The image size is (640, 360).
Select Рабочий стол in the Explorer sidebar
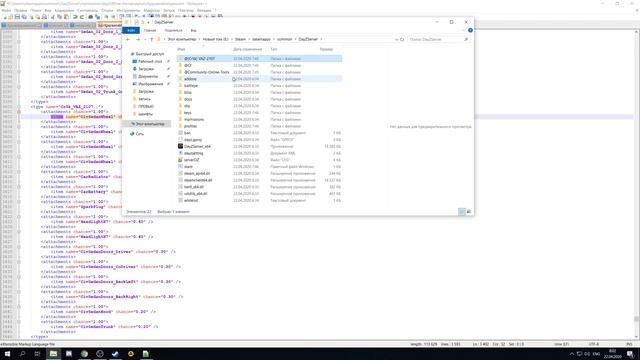coord(150,61)
